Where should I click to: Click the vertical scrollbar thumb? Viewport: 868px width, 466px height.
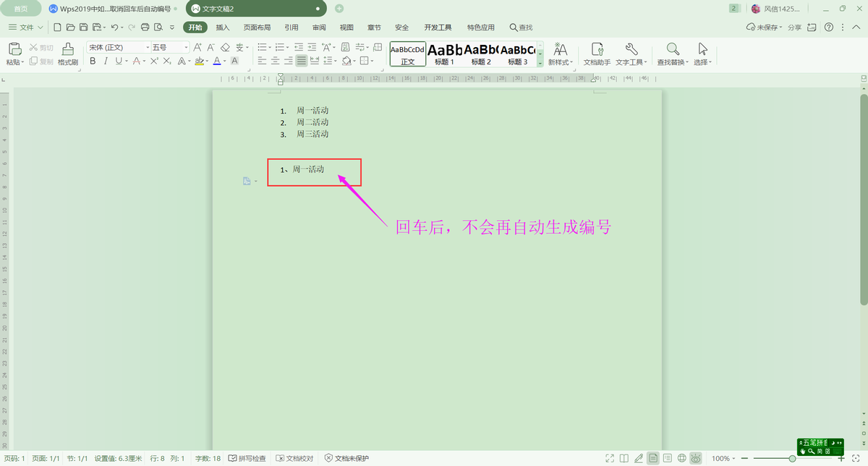pyautogui.click(x=864, y=199)
